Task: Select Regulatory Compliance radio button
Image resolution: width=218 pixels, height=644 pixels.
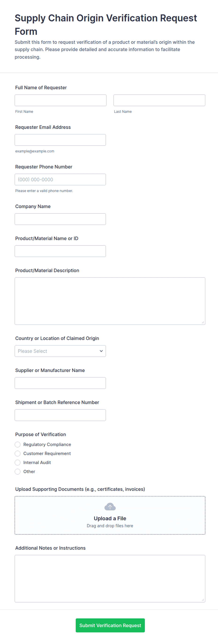Action: [17, 445]
